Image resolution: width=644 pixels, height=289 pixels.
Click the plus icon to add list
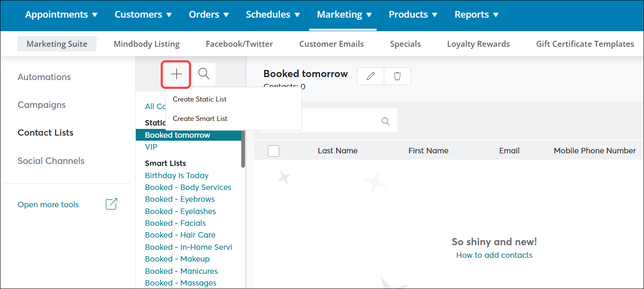tap(176, 74)
